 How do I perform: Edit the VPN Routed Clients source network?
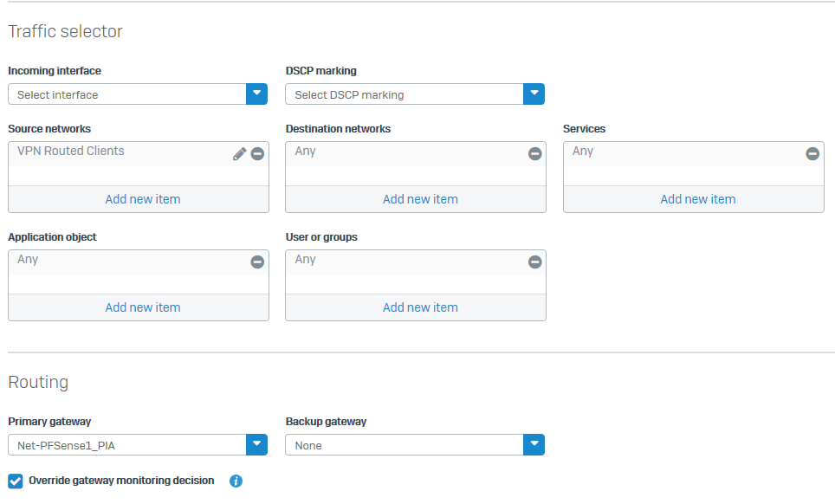click(x=240, y=154)
